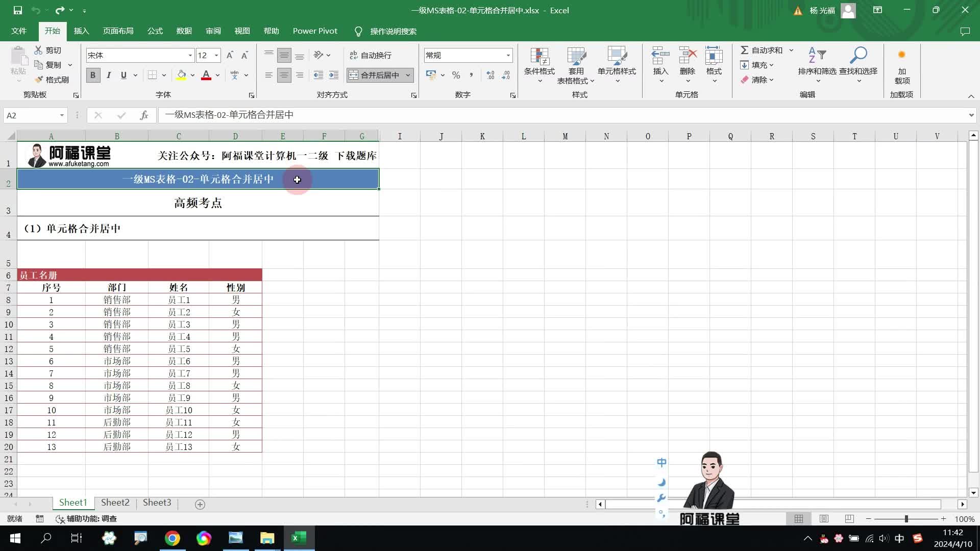This screenshot has height=551, width=980.
Task: Click the Increase Indent icon
Action: point(334,75)
